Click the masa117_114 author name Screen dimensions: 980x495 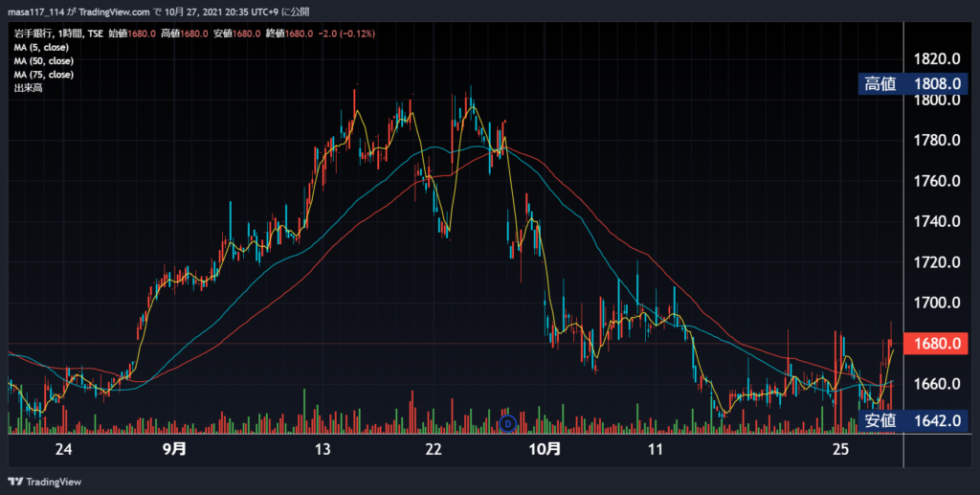tap(35, 11)
